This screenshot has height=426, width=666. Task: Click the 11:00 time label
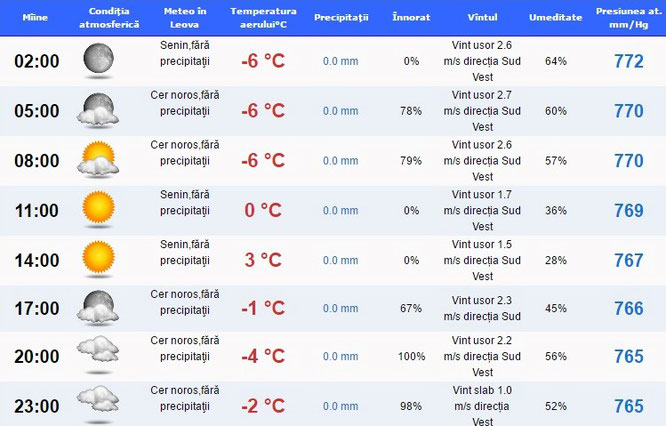[x=37, y=211]
